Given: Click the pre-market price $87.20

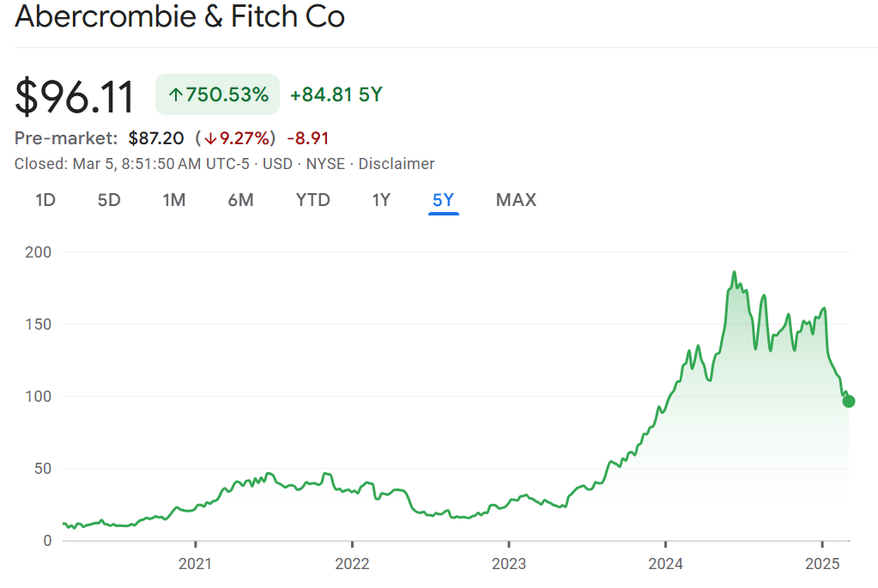Looking at the screenshot, I should (x=155, y=138).
